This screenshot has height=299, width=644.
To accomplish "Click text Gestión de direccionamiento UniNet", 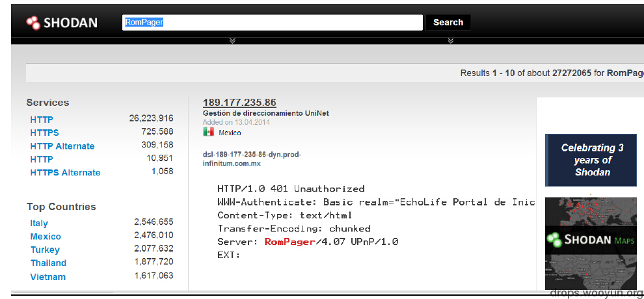I will [x=266, y=113].
